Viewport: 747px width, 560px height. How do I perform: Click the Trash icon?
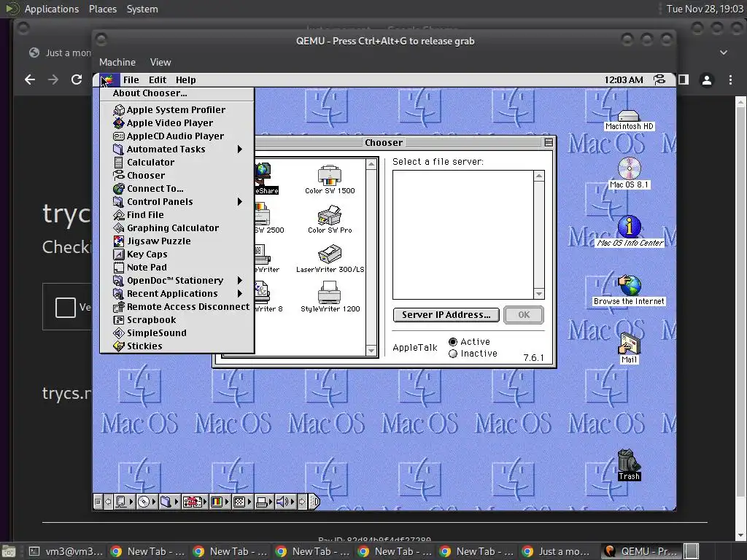pos(629,465)
